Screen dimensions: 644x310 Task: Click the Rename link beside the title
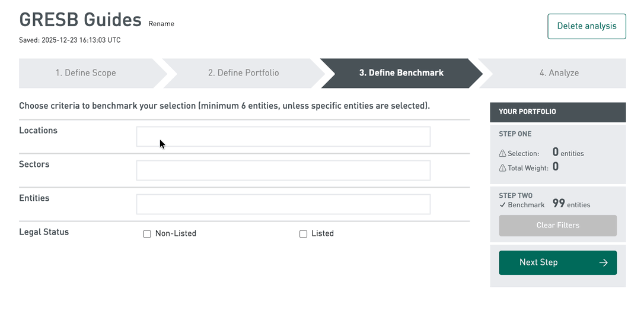point(161,24)
